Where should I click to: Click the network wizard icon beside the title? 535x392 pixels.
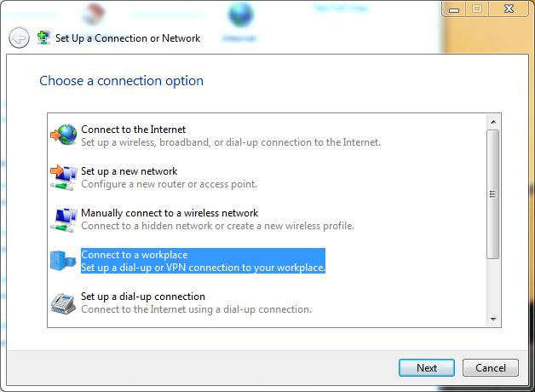(43, 37)
